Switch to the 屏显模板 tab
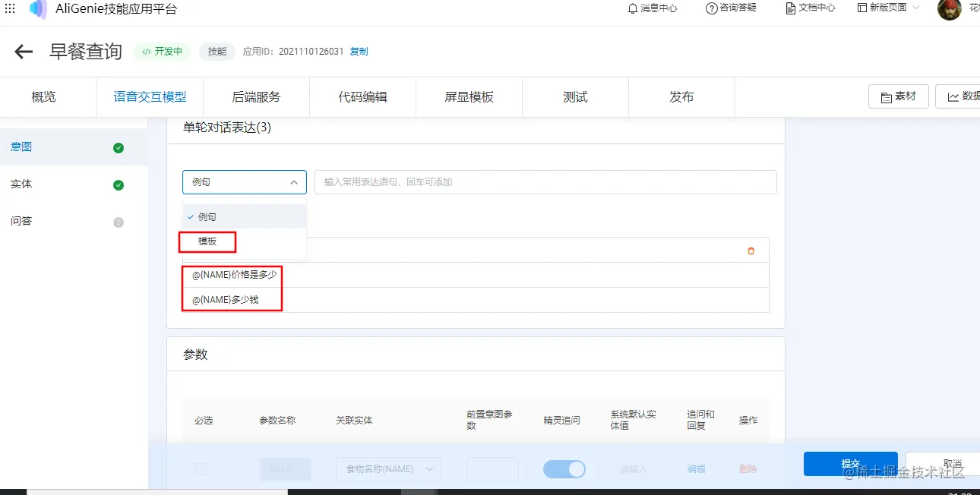 469,97
